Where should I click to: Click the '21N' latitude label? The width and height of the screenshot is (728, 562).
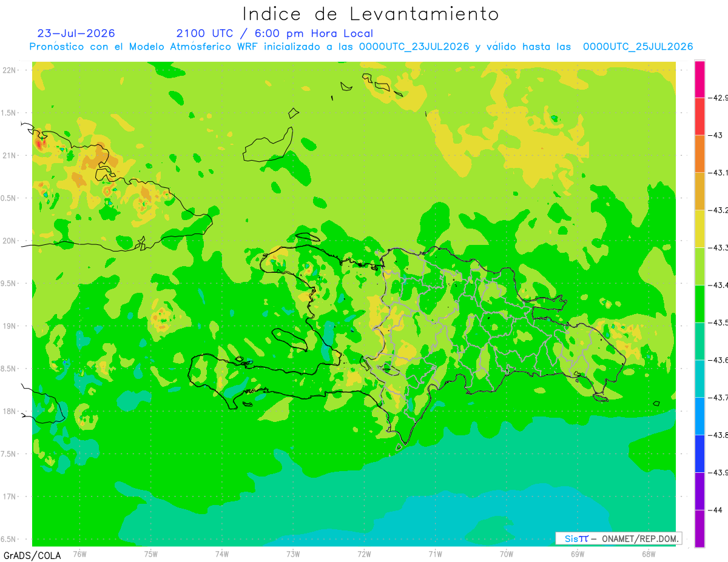click(10, 156)
